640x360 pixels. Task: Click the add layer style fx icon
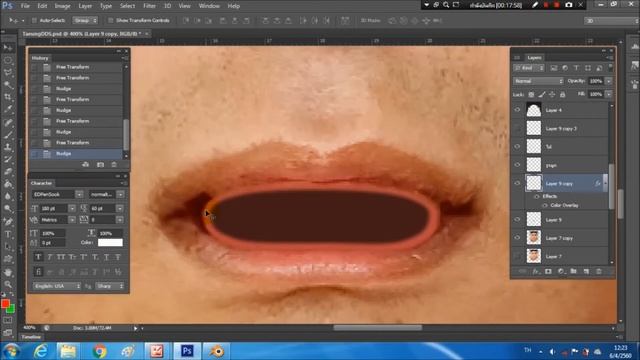(536, 271)
